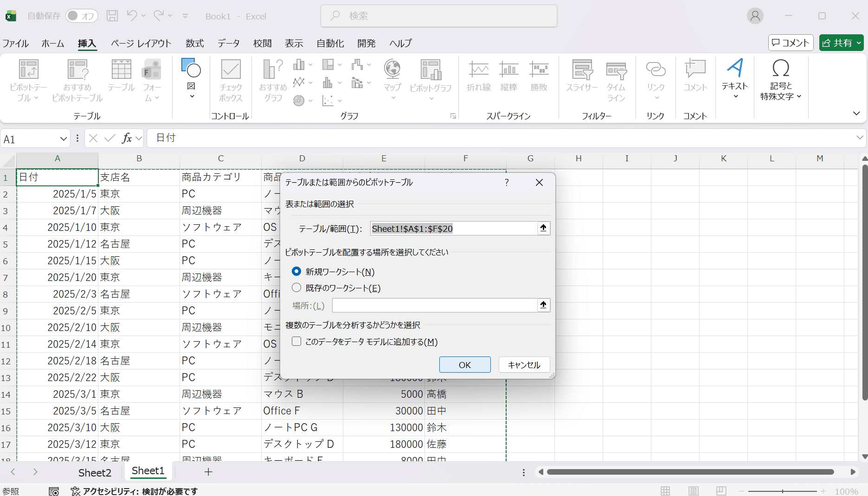
Task: Expand the Name Box dropdown arrow
Action: 64,139
